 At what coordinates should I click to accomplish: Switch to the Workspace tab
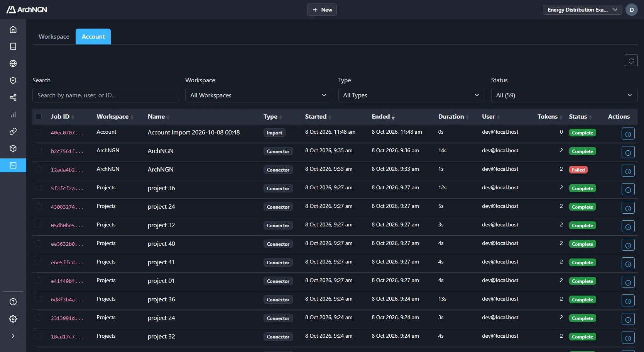click(54, 36)
